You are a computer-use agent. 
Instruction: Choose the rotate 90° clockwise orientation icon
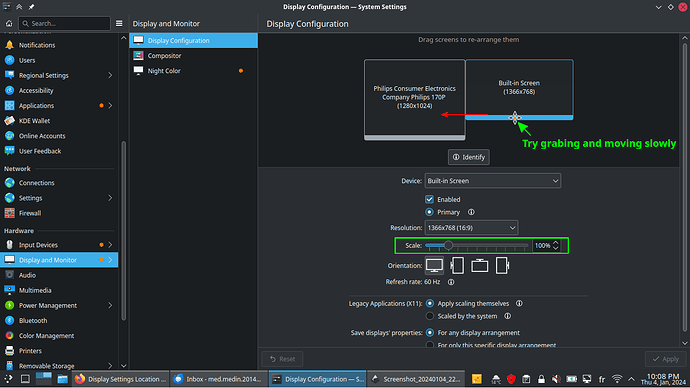click(457, 266)
